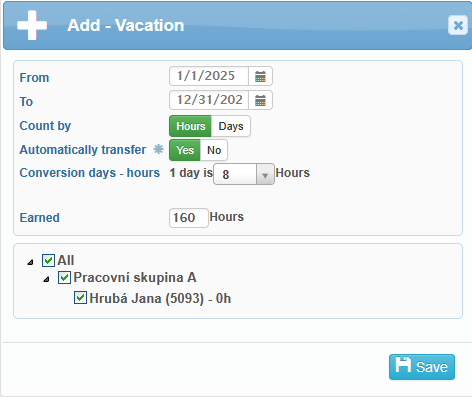Uncheck Hrubá Jana (5093) checkbox
The image size is (472, 397).
80,298
